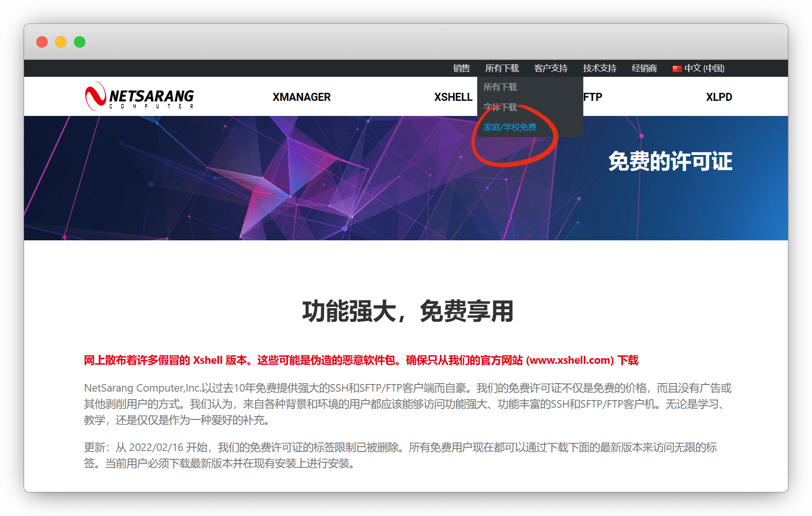The image size is (812, 516).
Task: Open the 销售 menu in top bar
Action: point(461,68)
